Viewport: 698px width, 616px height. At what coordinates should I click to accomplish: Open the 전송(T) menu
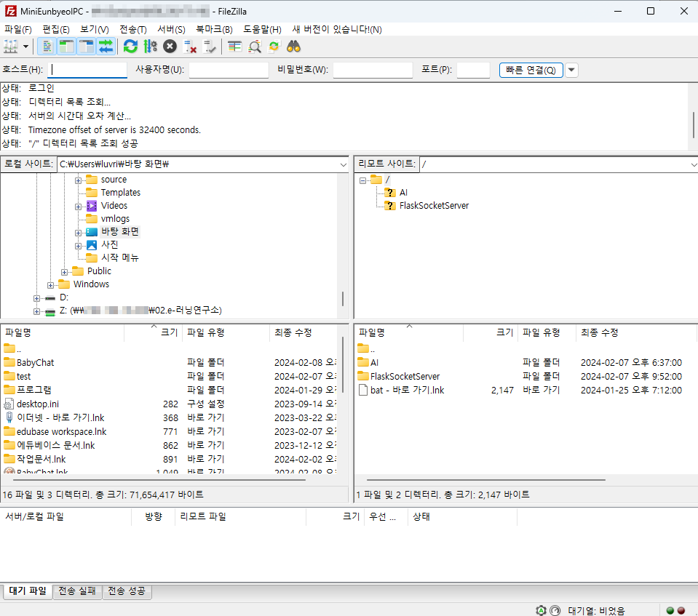(133, 29)
